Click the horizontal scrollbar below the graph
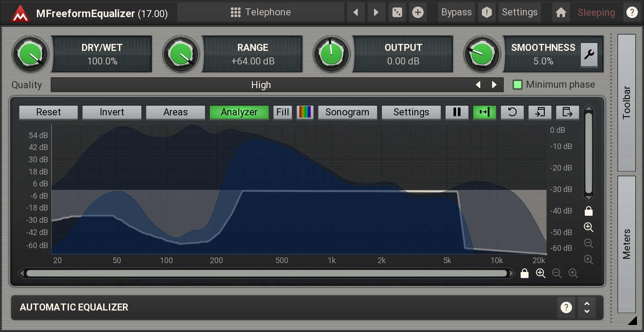Viewport: 644px width, 332px height. (x=266, y=274)
